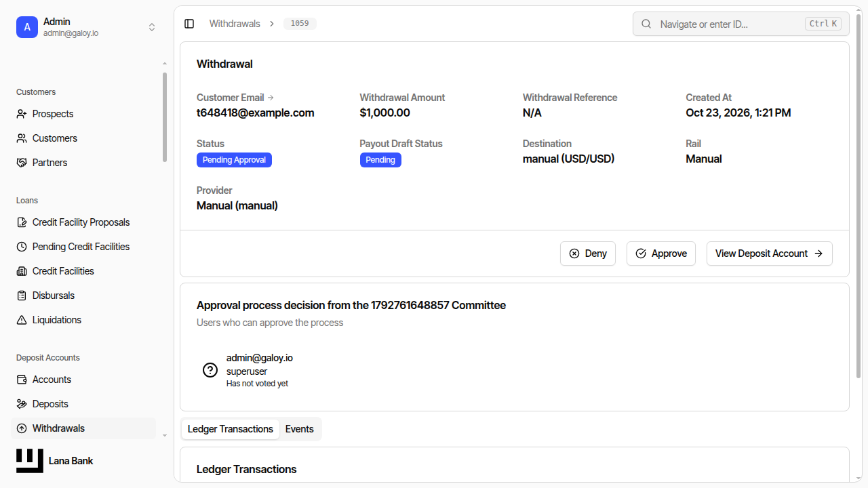
Task: Click the main page vertical scrollbar
Action: [x=859, y=197]
